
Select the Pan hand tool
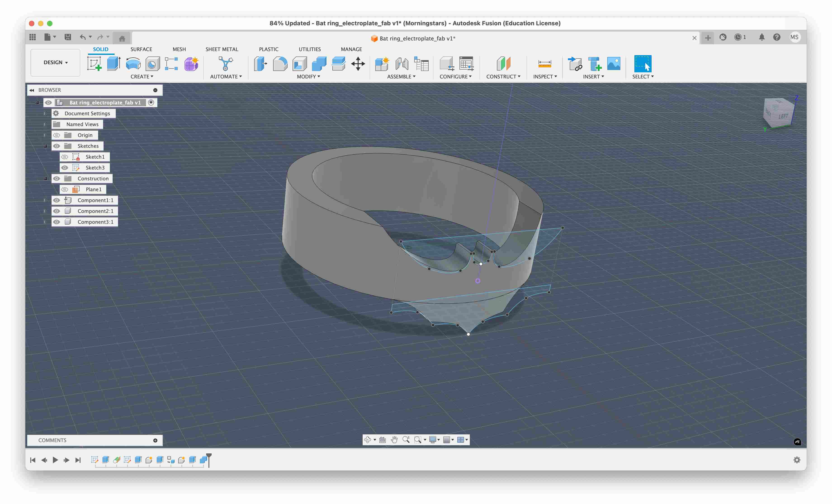tap(394, 440)
